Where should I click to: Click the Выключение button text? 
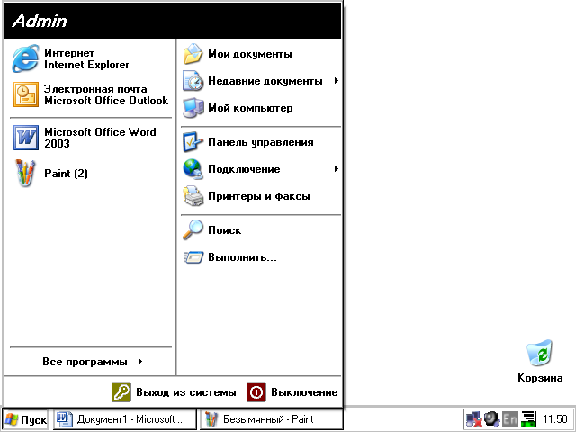[304, 392]
